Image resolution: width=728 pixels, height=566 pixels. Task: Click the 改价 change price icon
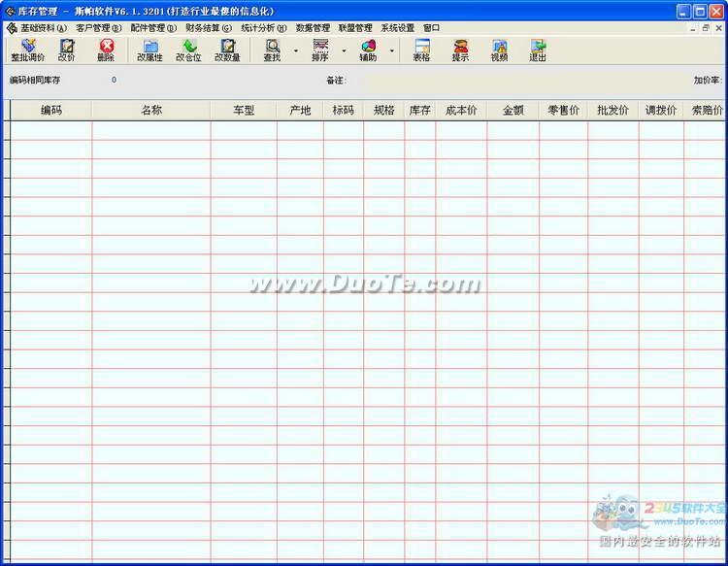(66, 50)
